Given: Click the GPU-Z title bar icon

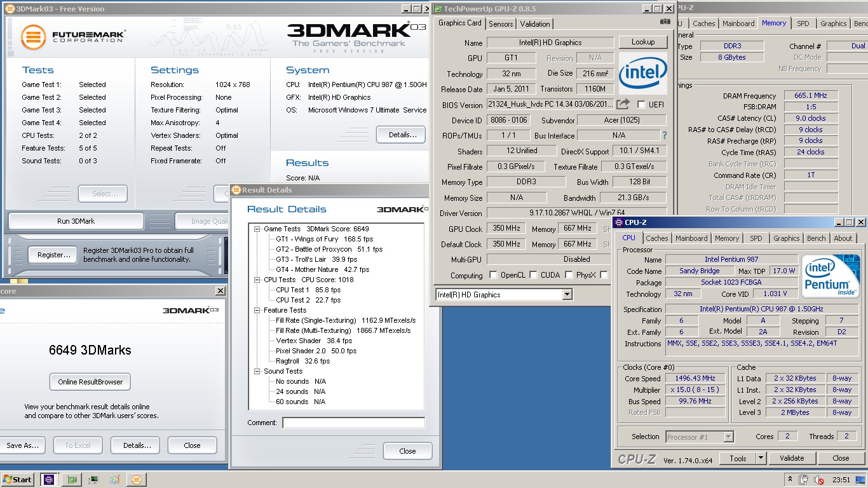Looking at the screenshot, I should (437, 9).
